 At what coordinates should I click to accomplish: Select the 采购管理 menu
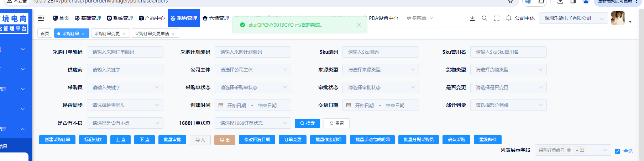pyautogui.click(x=184, y=18)
